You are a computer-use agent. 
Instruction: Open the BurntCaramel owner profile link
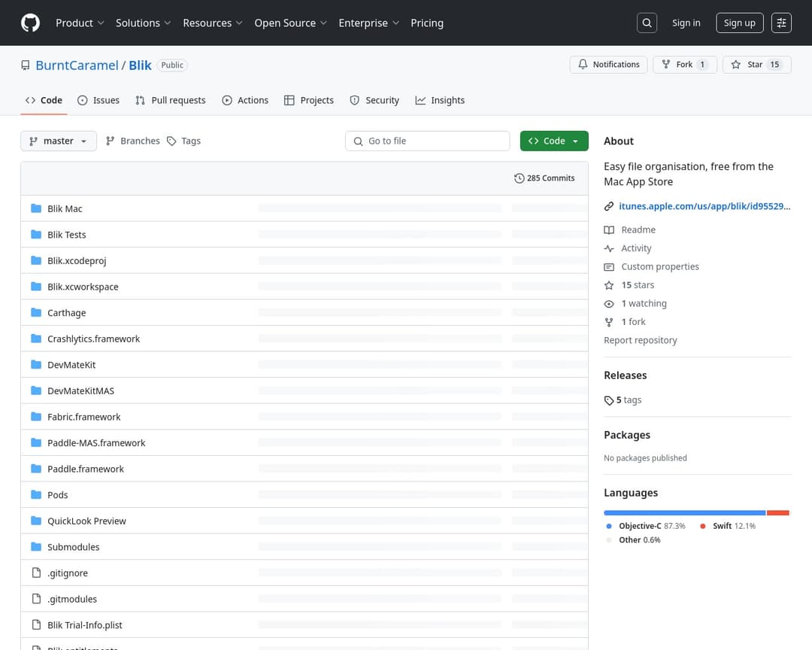tap(77, 65)
